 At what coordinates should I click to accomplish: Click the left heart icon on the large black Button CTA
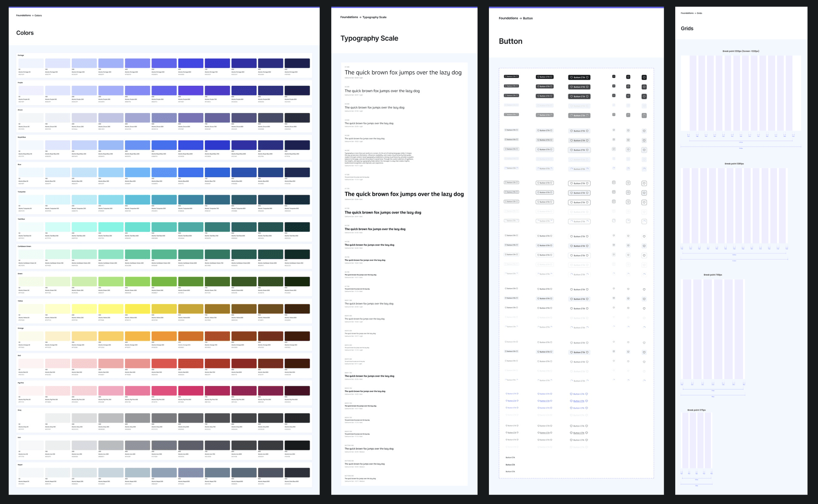pyautogui.click(x=571, y=77)
